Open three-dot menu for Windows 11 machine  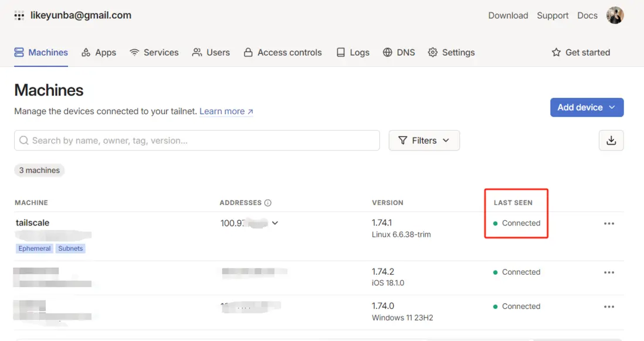tap(609, 306)
